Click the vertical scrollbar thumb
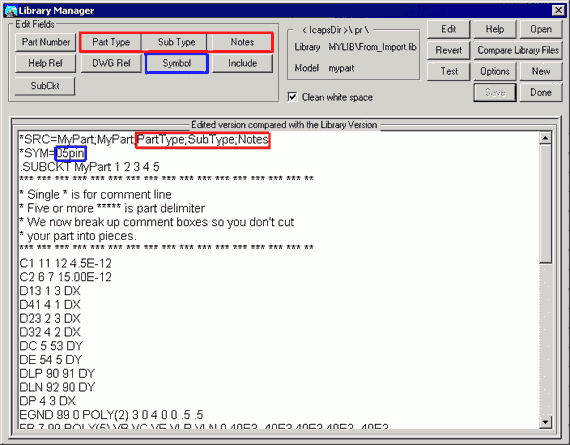The width and height of the screenshot is (570, 445). click(x=545, y=204)
